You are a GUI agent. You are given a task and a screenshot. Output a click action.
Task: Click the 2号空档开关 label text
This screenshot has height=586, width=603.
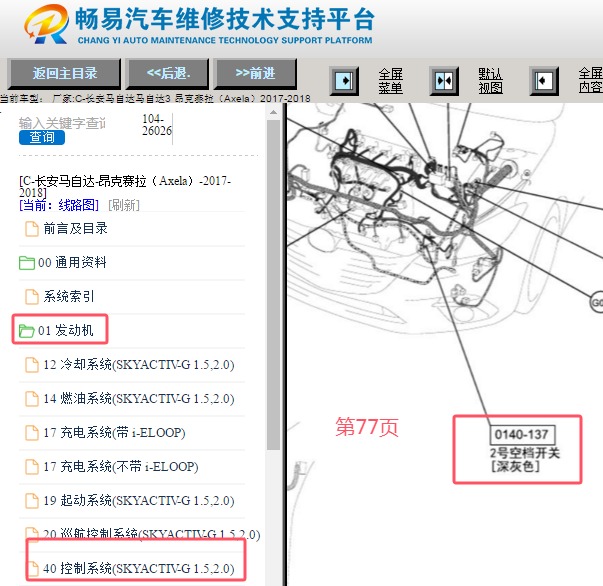coord(525,453)
